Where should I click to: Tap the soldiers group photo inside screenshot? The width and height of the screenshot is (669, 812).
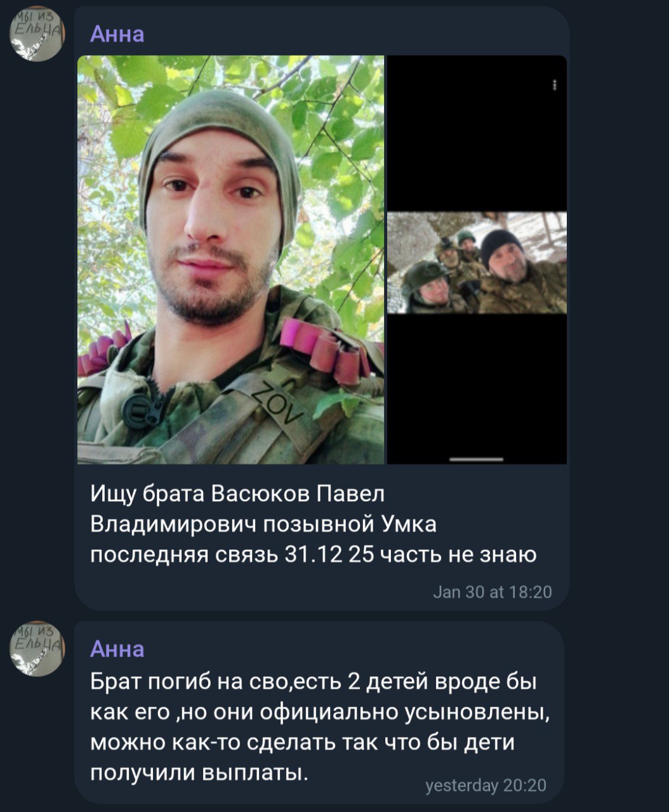coord(477,263)
